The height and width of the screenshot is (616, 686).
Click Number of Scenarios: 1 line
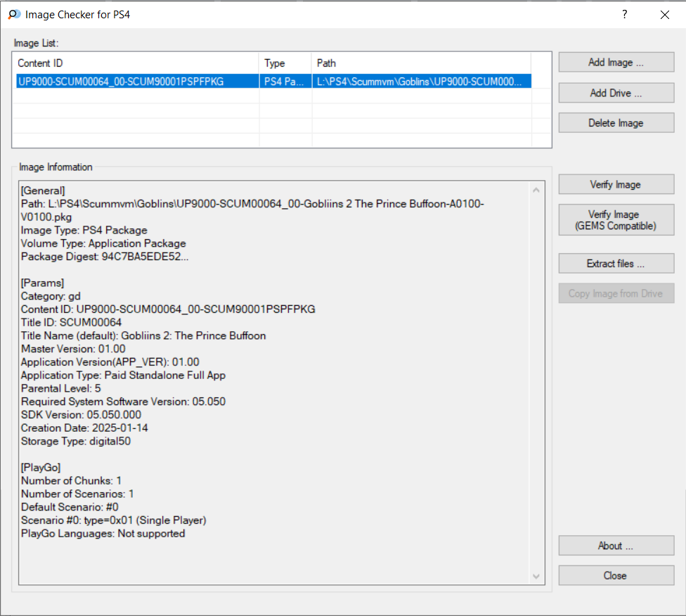coord(77,494)
